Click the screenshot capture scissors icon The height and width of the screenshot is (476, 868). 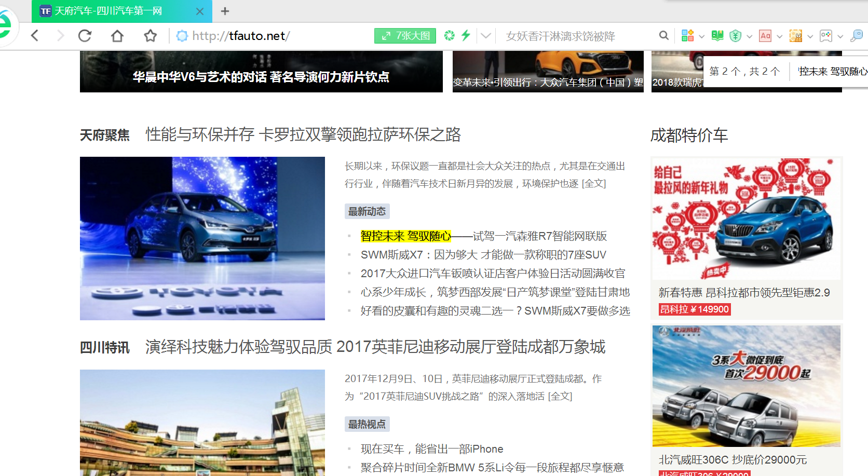[x=796, y=36]
